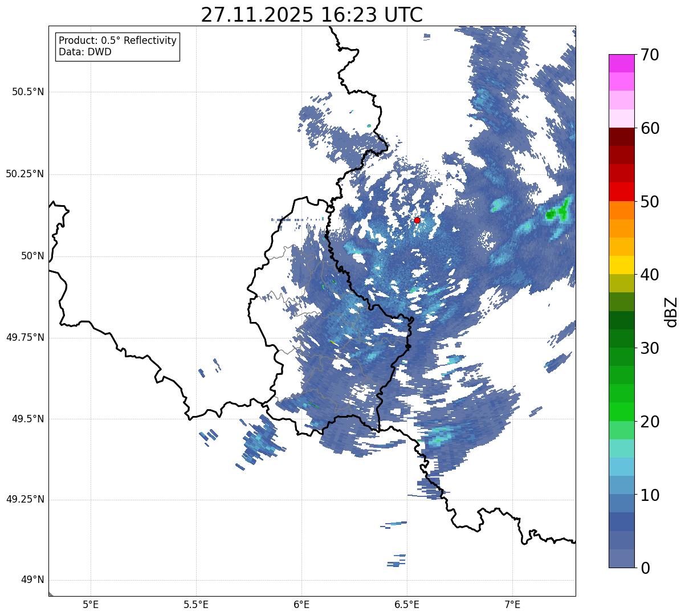Click the colorbar tick label 40

(x=650, y=275)
